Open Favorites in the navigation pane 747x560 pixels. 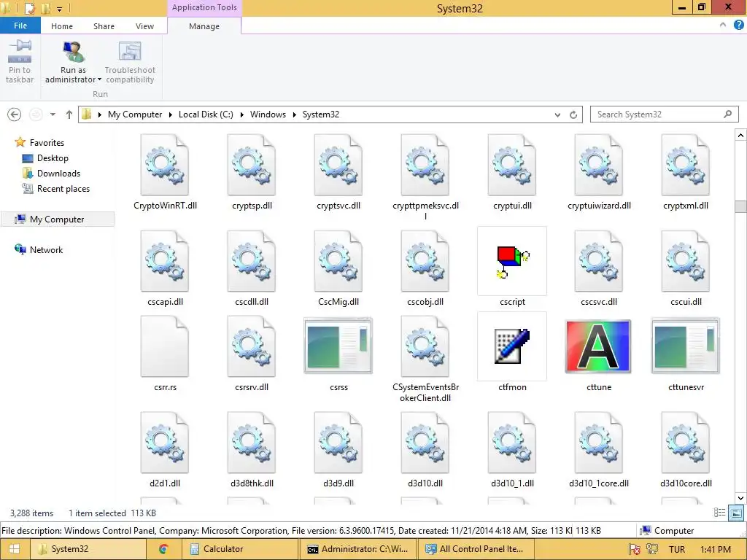[x=47, y=142]
